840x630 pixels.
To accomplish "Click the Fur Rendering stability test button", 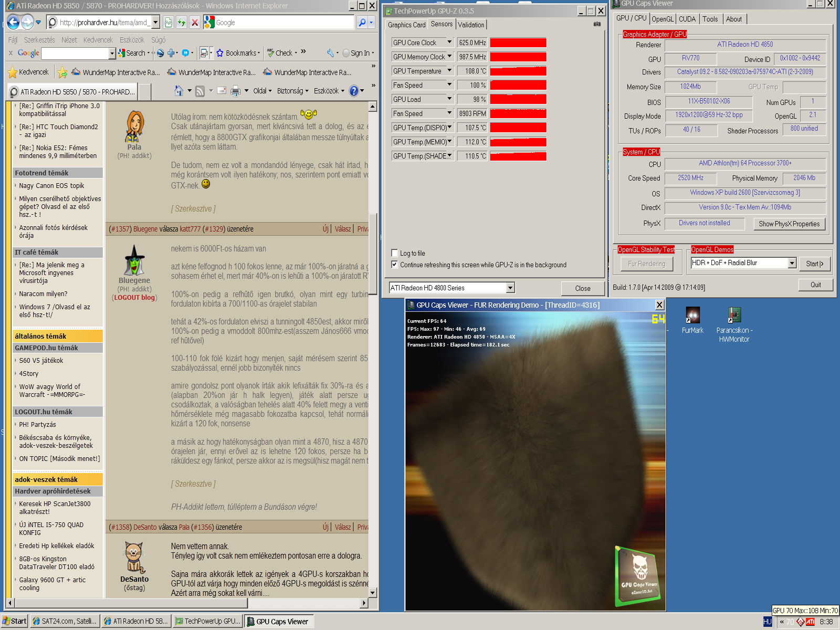I will (646, 264).
